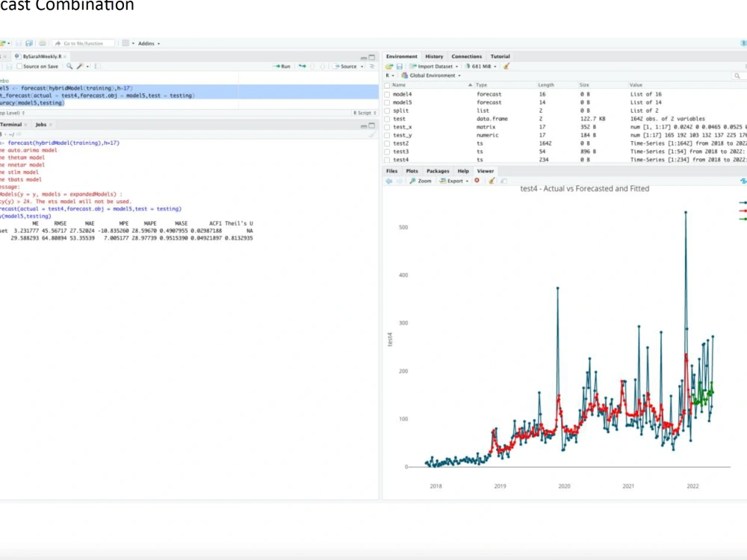
Task: Click the R language selector toggle
Action: (x=389, y=75)
